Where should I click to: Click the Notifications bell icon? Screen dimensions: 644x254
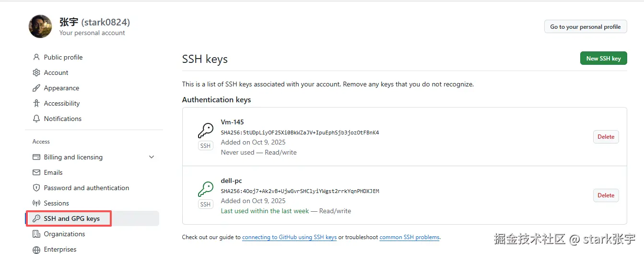point(36,119)
